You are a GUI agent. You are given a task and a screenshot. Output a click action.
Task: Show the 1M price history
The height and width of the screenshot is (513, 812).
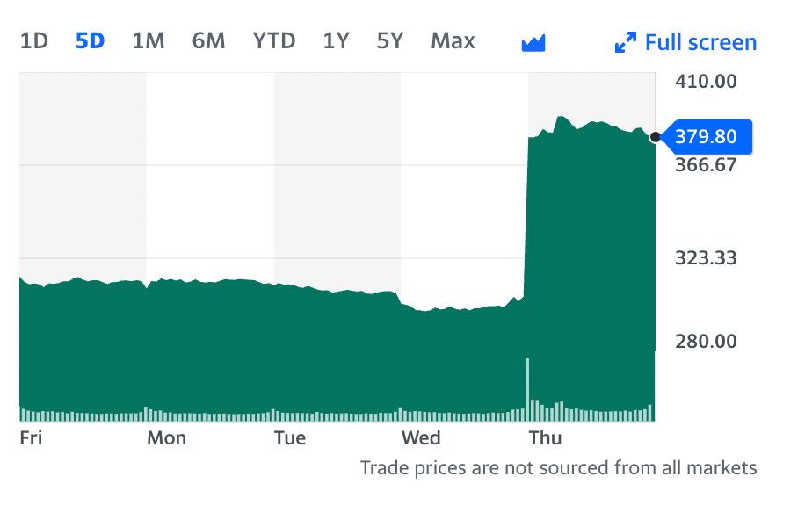[x=148, y=40]
